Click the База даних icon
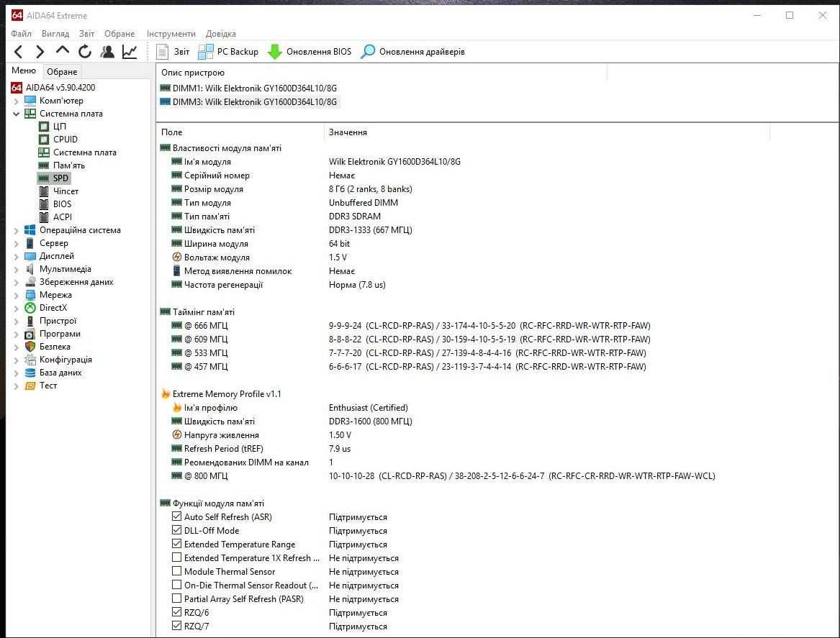 30,373
